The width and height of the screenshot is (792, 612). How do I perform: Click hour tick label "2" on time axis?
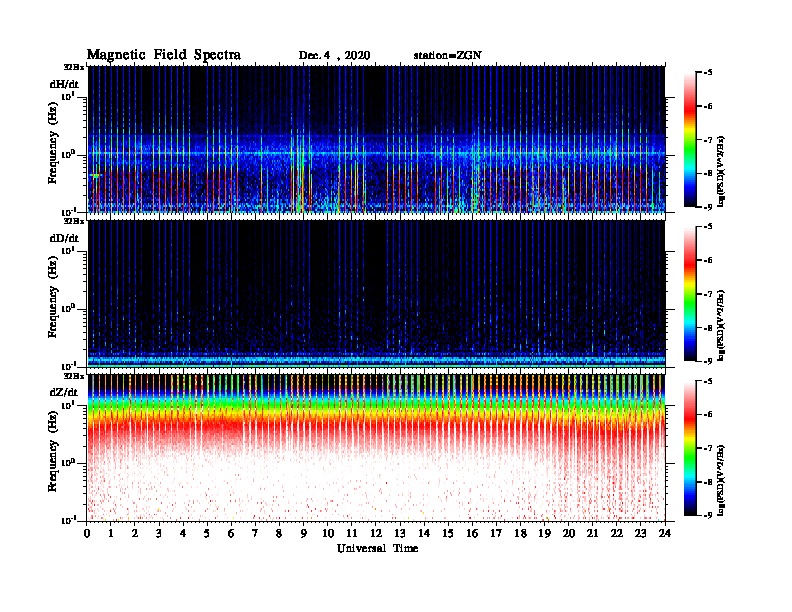(135, 534)
